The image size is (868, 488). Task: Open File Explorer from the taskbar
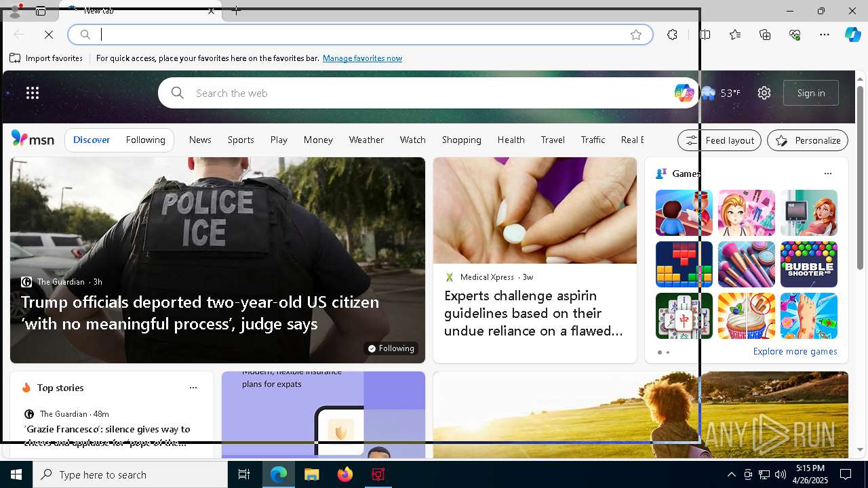pyautogui.click(x=311, y=474)
